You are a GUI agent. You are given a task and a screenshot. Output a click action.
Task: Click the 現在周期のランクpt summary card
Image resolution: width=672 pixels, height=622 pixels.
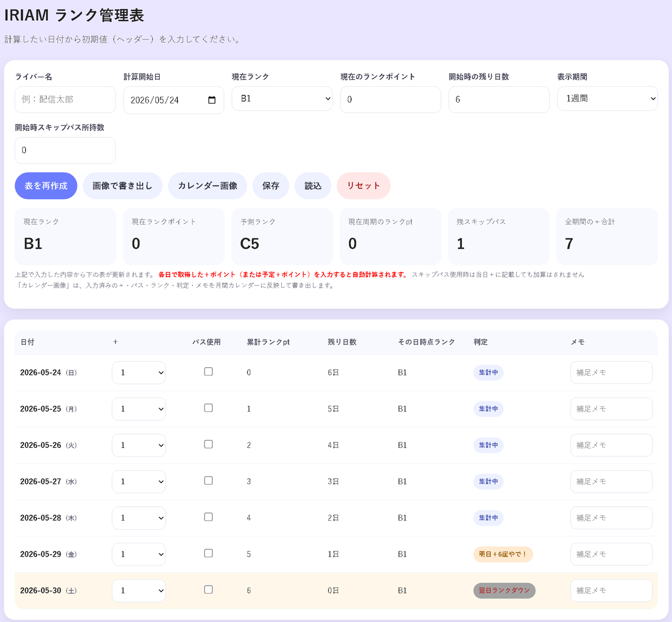click(x=390, y=236)
